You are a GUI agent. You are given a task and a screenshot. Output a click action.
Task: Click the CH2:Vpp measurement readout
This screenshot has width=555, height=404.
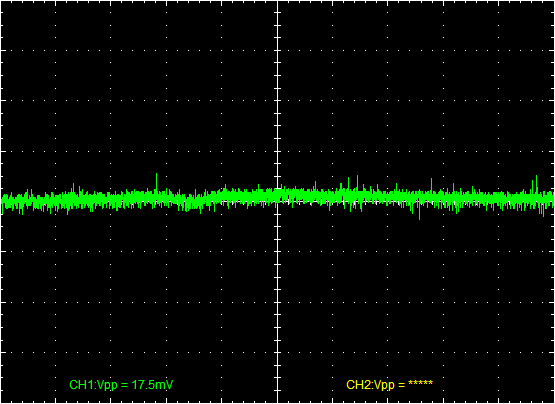[389, 385]
